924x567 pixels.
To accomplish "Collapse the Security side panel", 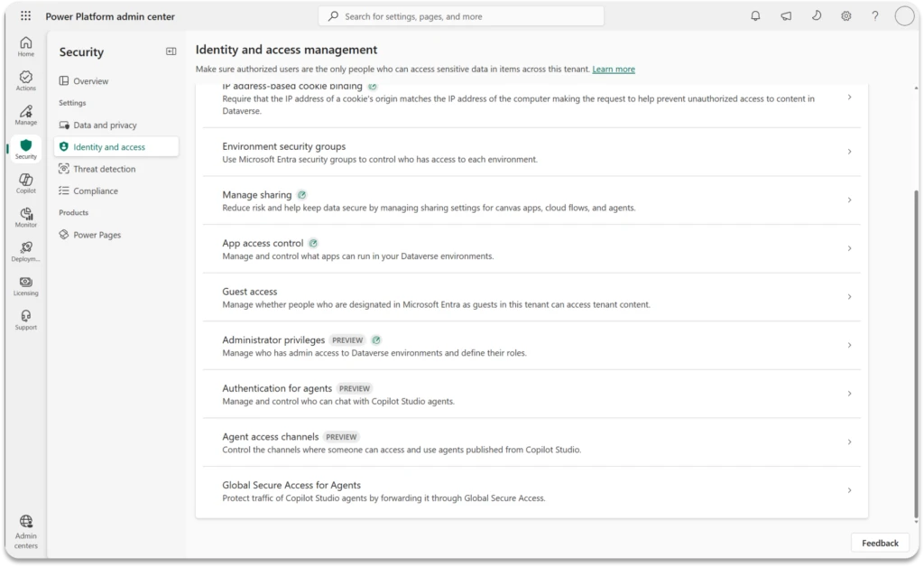I will click(x=171, y=51).
